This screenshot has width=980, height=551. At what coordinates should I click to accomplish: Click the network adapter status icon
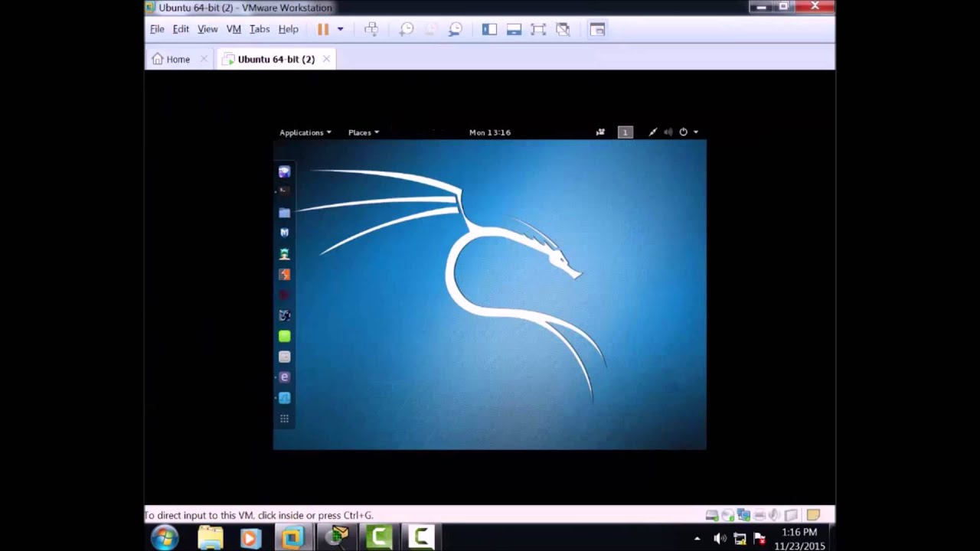point(743,516)
